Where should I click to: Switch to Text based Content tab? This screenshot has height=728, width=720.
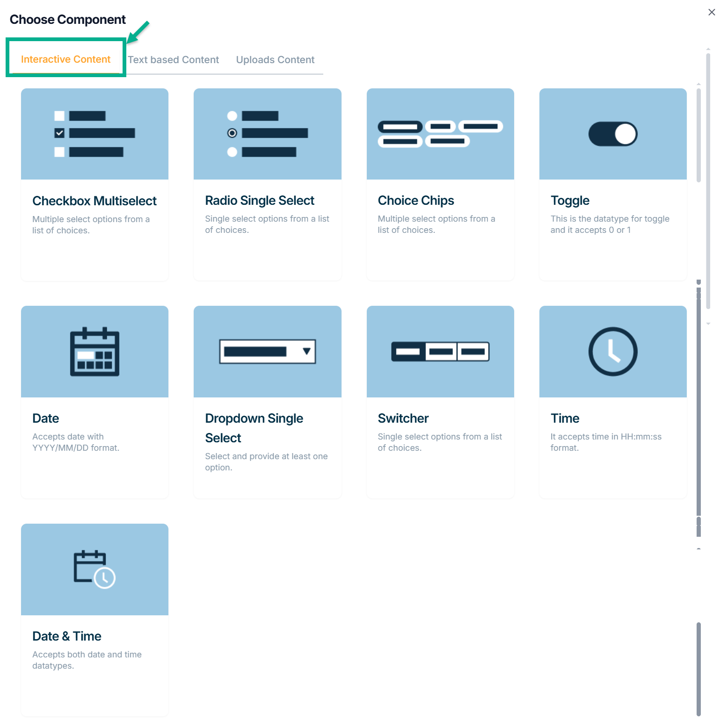pos(173,60)
